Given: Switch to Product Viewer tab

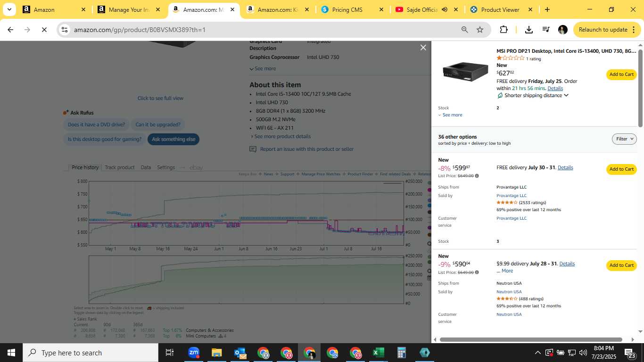Looking at the screenshot, I should [500, 9].
